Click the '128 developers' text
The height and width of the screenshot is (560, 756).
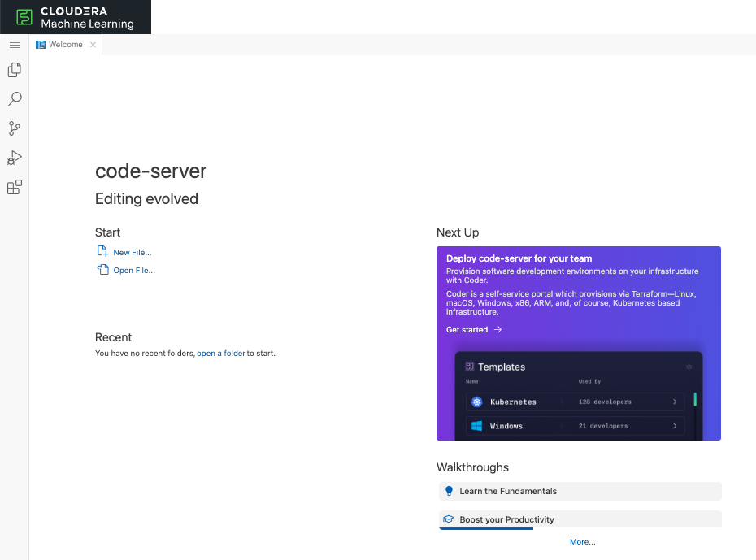(605, 402)
